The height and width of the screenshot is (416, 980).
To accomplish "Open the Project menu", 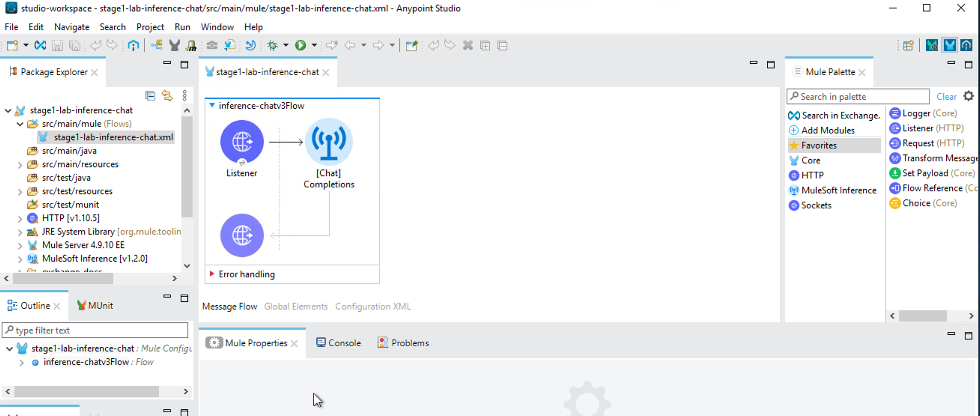I will point(149,27).
